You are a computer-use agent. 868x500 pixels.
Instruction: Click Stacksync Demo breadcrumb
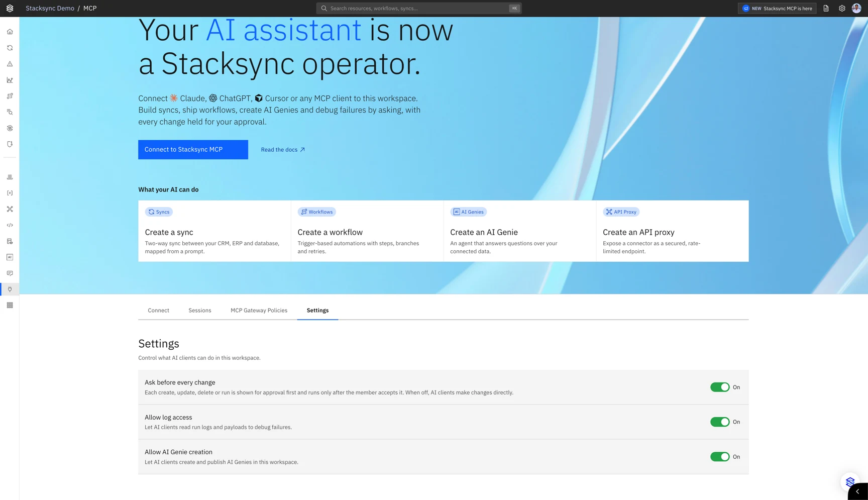click(x=50, y=8)
